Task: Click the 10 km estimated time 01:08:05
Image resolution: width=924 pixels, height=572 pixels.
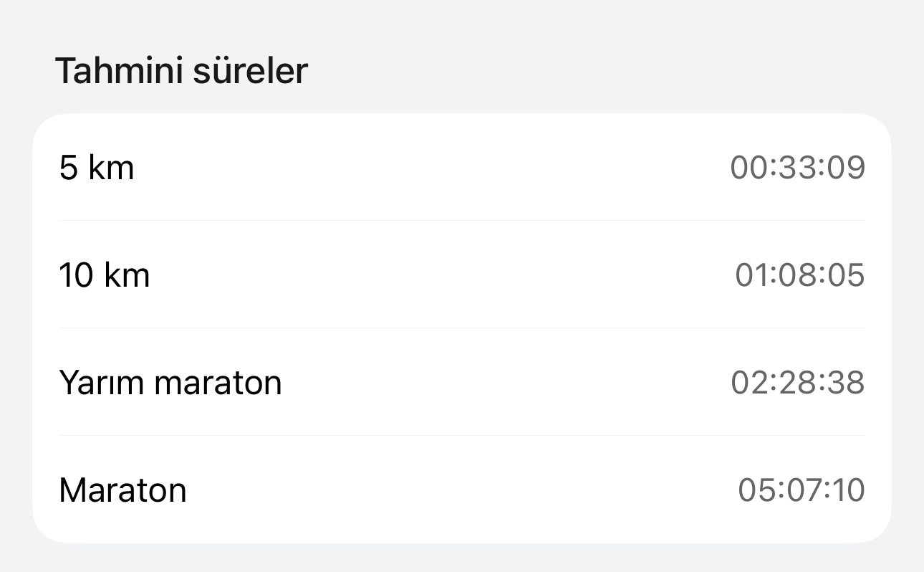Action: [799, 276]
